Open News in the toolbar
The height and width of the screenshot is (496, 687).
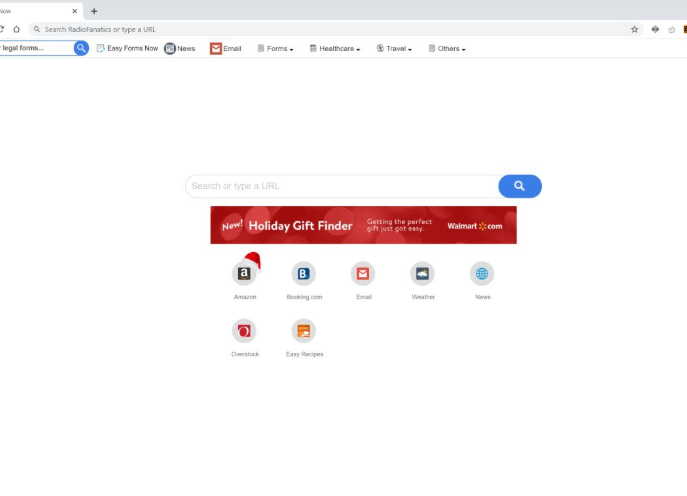[180, 48]
